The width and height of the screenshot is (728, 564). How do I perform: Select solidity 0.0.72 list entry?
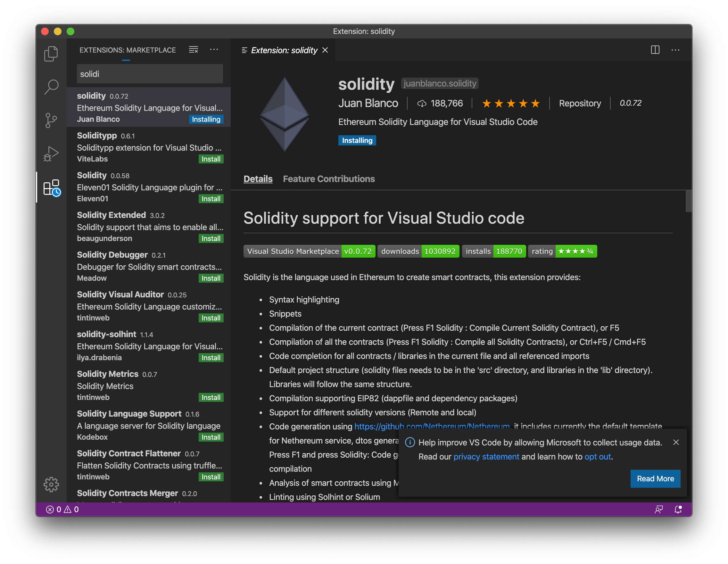(149, 107)
